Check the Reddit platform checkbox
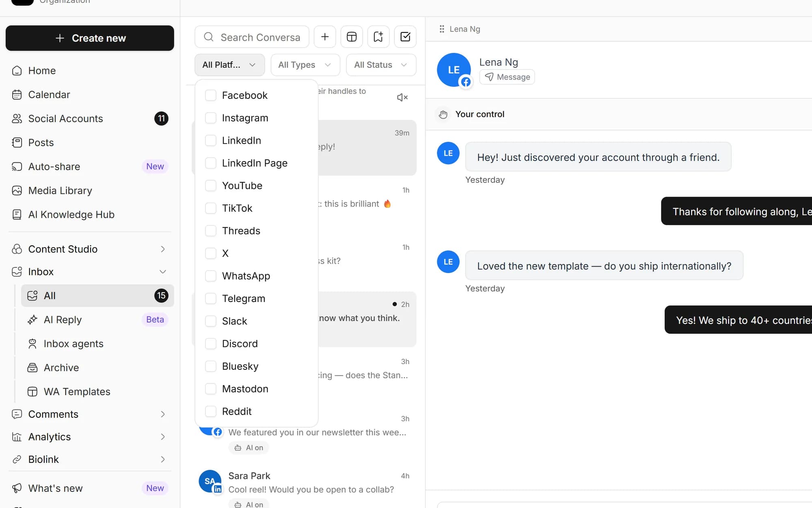812x508 pixels. 211,411
